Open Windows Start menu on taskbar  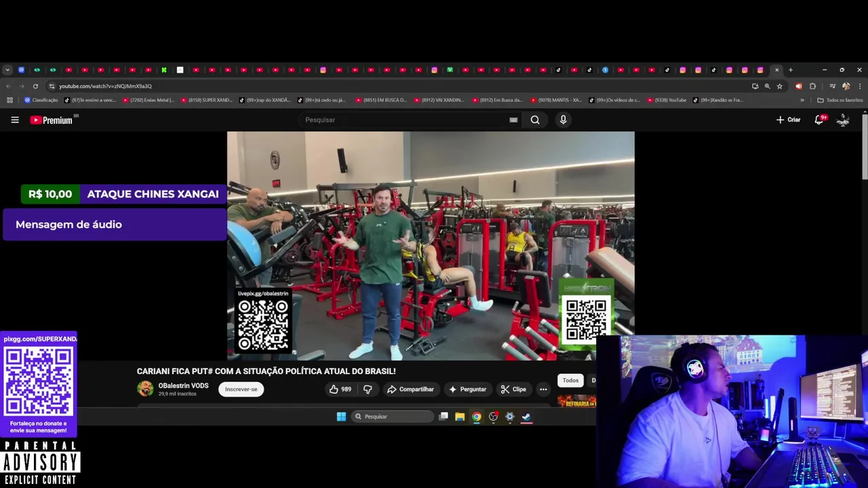point(341,417)
